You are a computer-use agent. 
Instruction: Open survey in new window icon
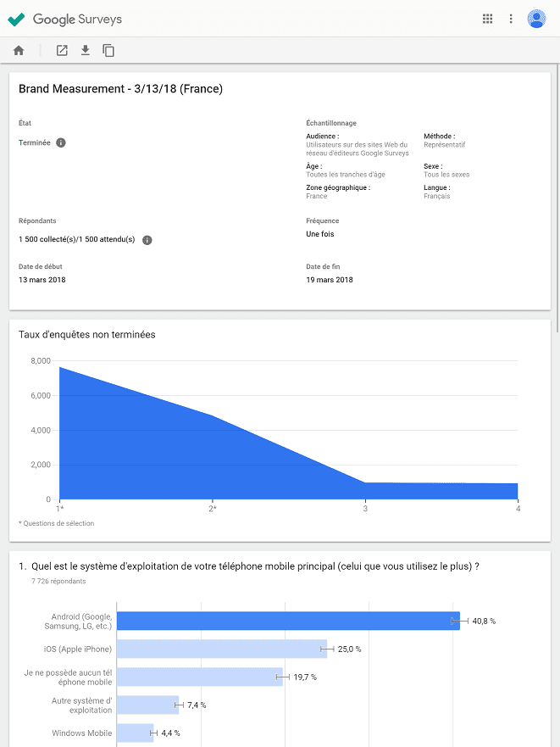point(62,51)
